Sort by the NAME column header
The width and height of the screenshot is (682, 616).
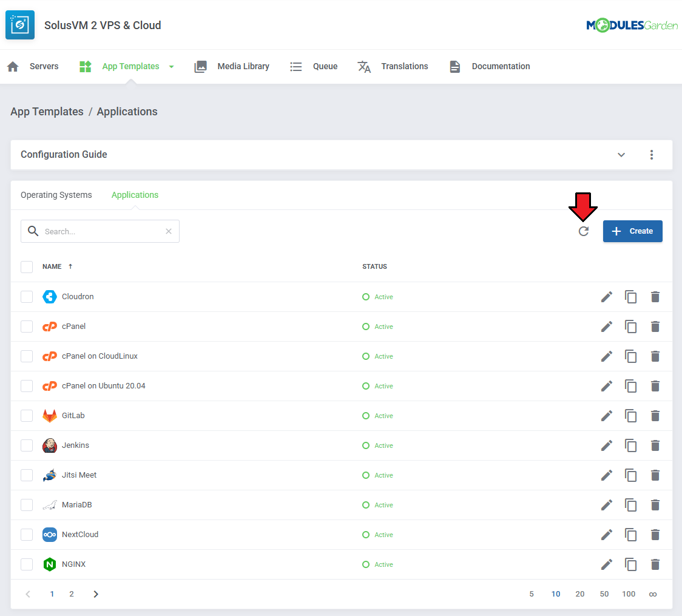click(52, 267)
